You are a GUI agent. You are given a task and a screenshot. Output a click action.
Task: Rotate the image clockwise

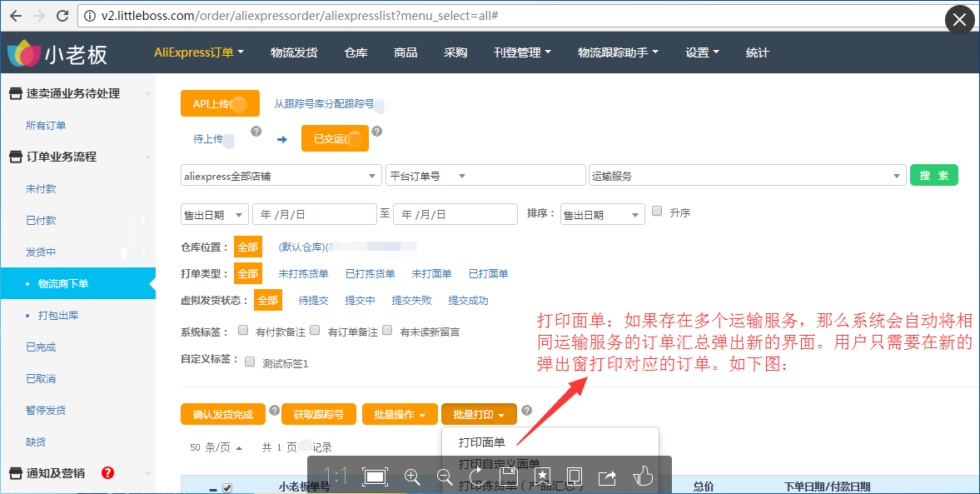pyautogui.click(x=477, y=477)
